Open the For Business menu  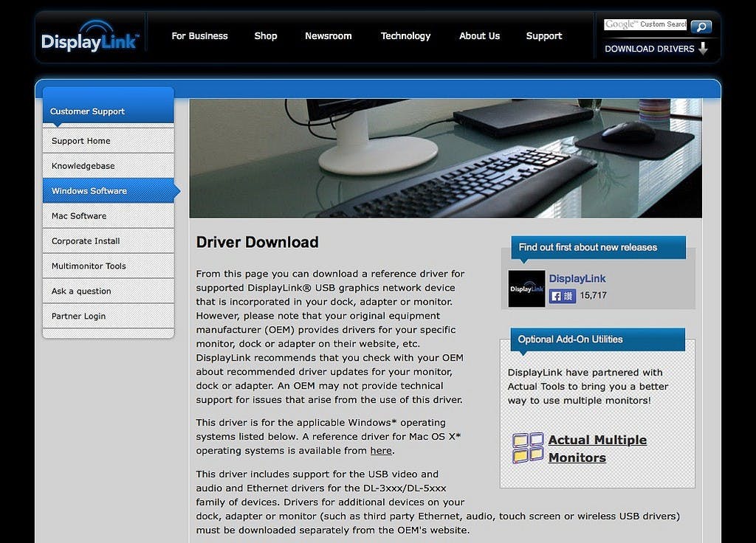pyautogui.click(x=199, y=36)
